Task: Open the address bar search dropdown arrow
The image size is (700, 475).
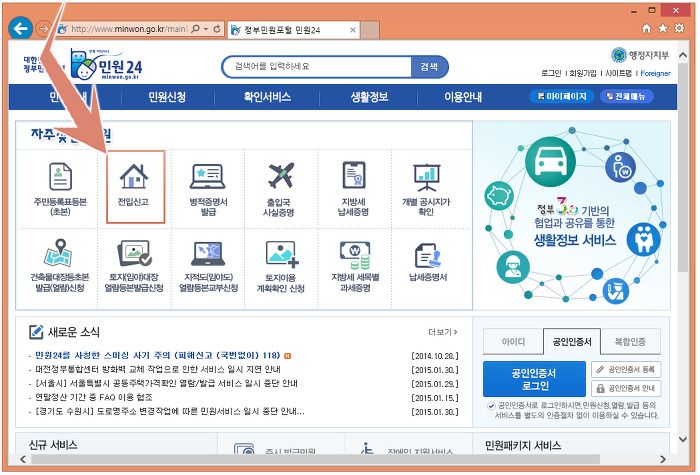Action: click(206, 29)
